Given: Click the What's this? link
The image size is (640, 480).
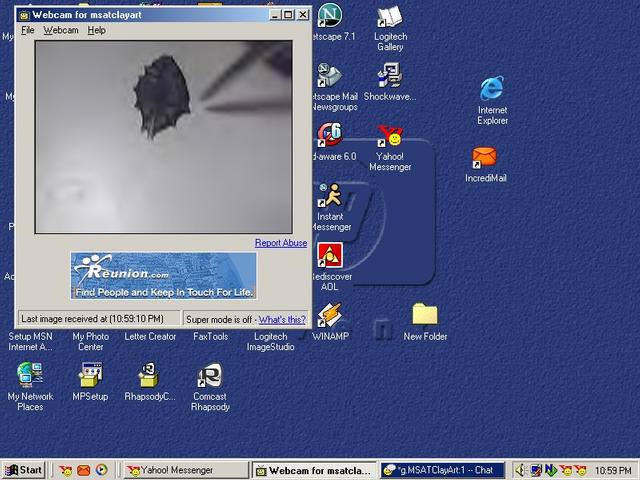Looking at the screenshot, I should tap(282, 320).
